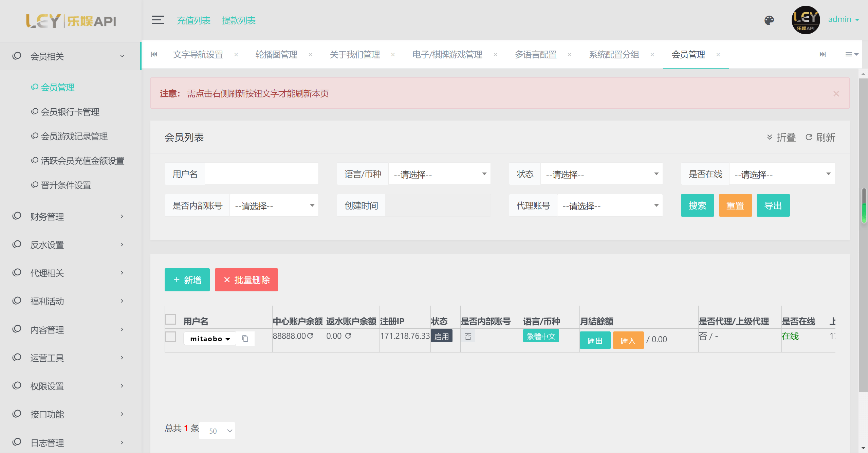Viewport: 868px width, 453px height.
Task: Check the mitaobo row checkbox
Action: click(170, 337)
